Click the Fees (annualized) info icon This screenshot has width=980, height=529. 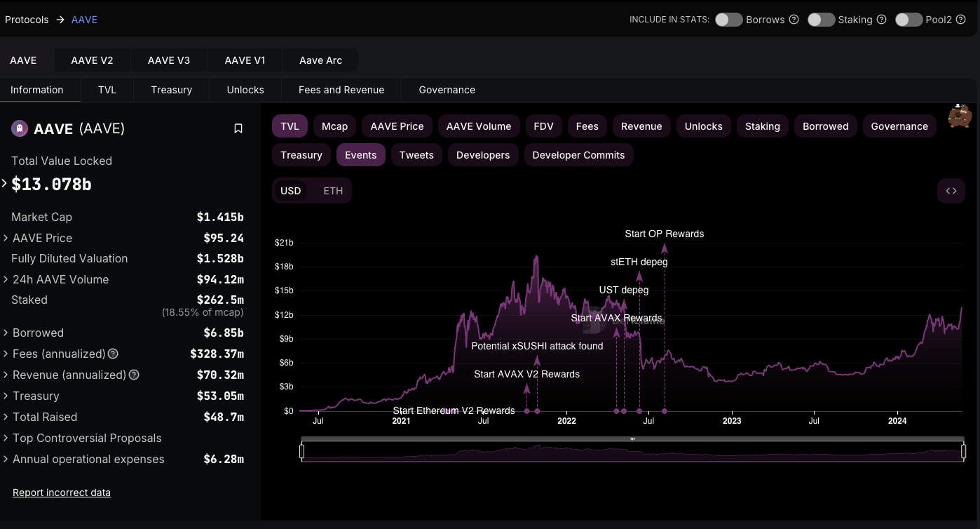[113, 354]
